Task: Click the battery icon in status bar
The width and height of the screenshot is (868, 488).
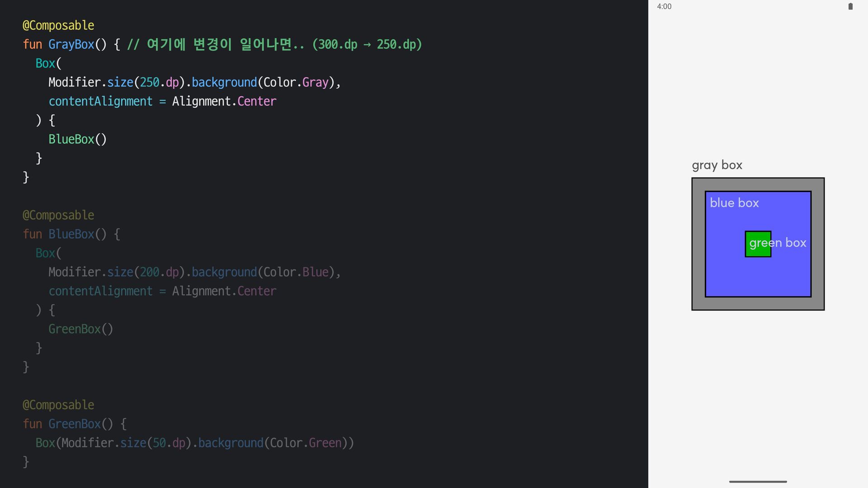Action: (850, 6)
